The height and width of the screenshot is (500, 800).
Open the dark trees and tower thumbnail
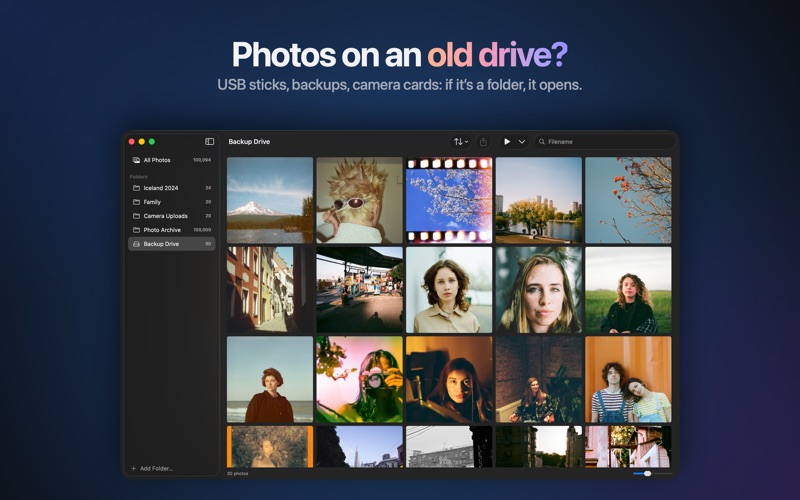[x=539, y=446]
